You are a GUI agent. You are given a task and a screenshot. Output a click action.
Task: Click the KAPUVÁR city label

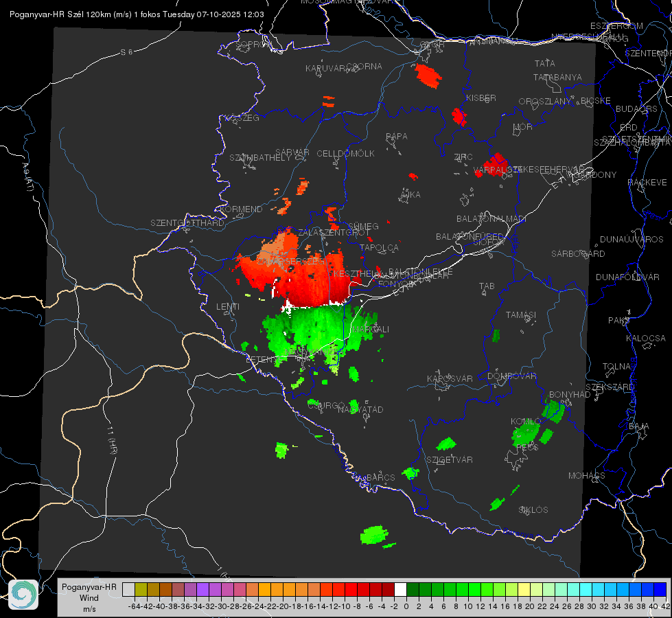pos(325,69)
